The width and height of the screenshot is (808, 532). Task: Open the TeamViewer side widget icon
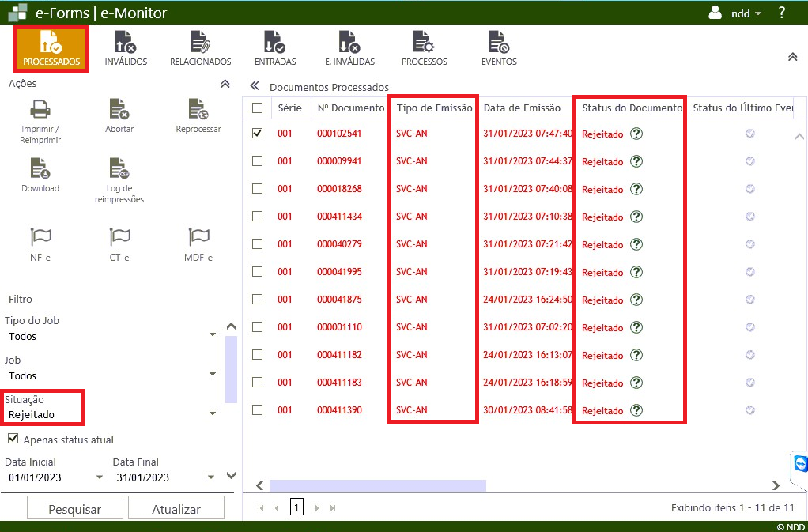[x=800, y=464]
